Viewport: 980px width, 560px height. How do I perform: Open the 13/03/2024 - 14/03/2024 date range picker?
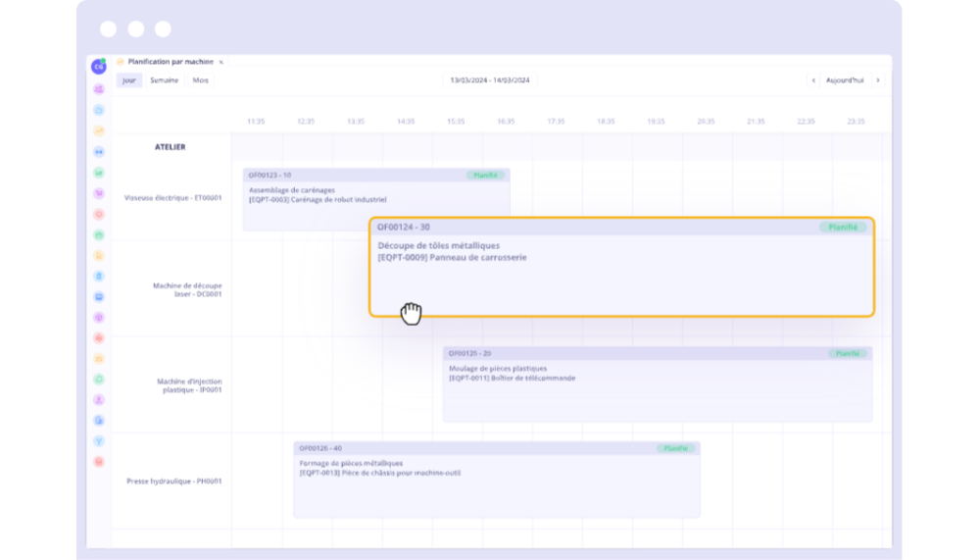coord(489,80)
